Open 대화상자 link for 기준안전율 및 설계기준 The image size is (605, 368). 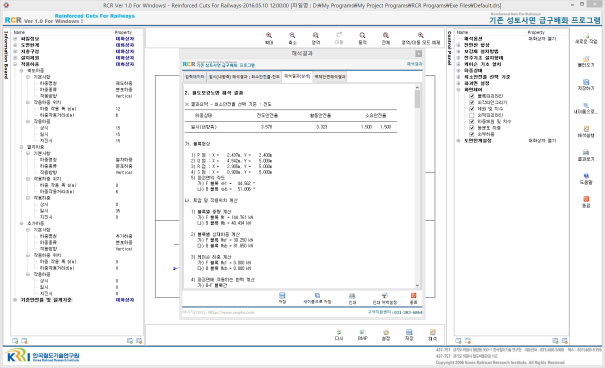click(x=125, y=300)
